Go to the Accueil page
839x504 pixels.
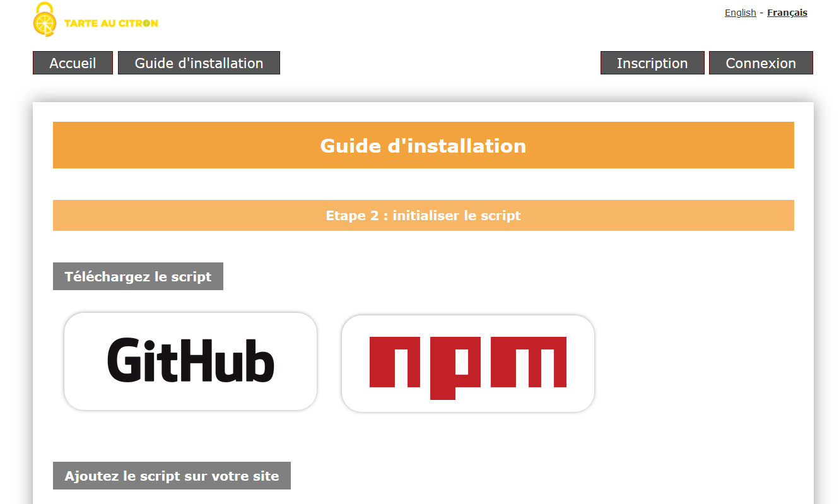73,63
